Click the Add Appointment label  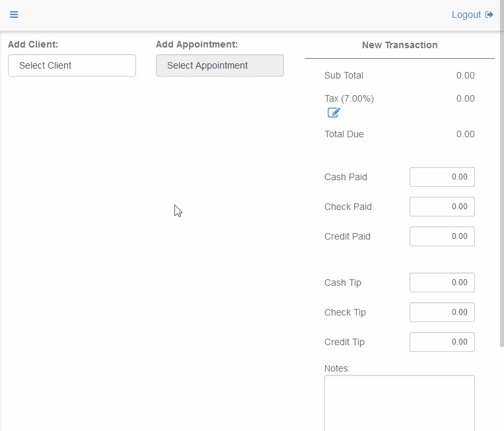point(197,44)
